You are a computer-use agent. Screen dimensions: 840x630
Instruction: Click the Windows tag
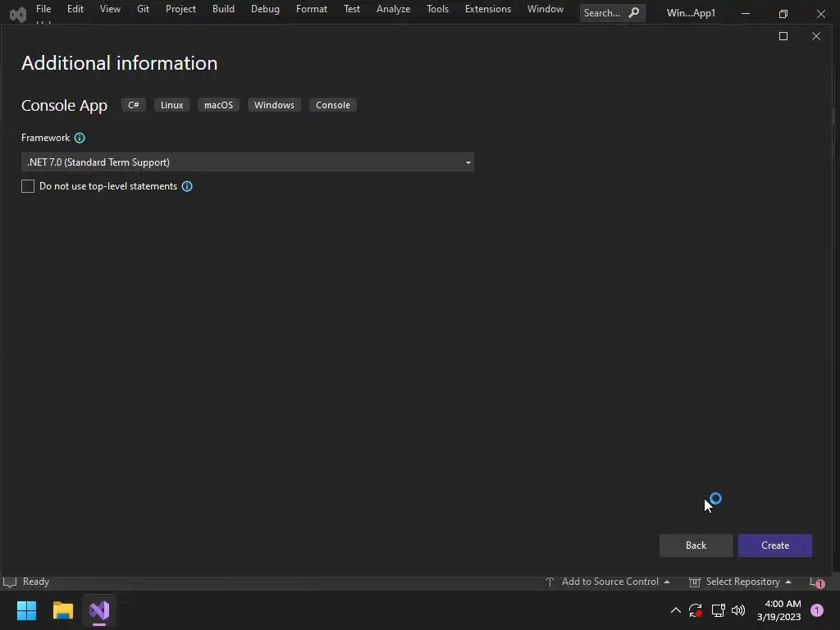274,105
